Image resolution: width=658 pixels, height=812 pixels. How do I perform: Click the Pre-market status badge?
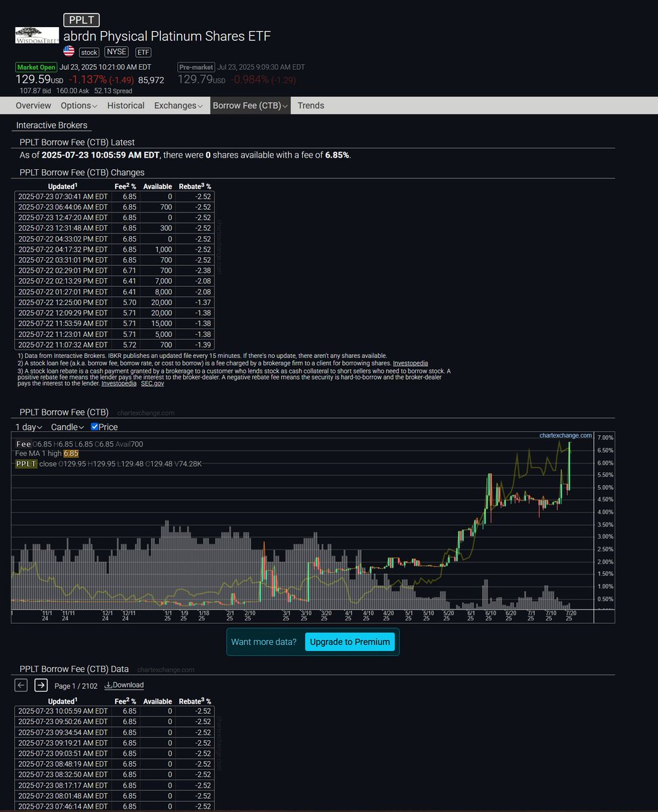(x=196, y=67)
